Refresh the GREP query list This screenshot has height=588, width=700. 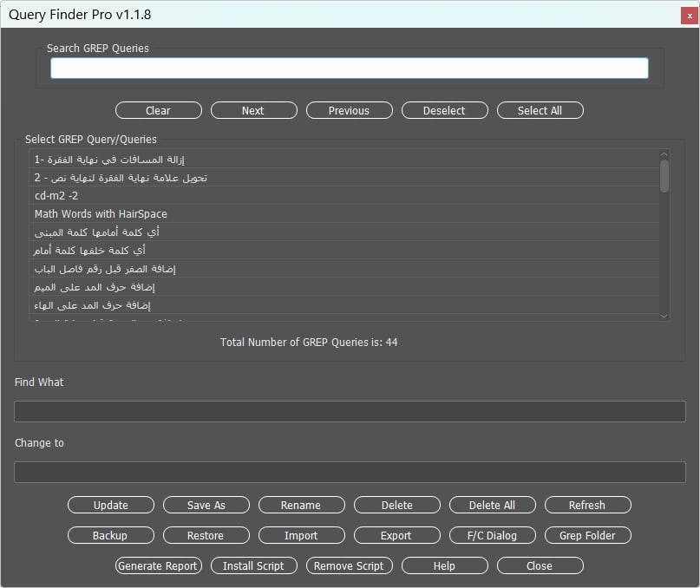pyautogui.click(x=587, y=505)
